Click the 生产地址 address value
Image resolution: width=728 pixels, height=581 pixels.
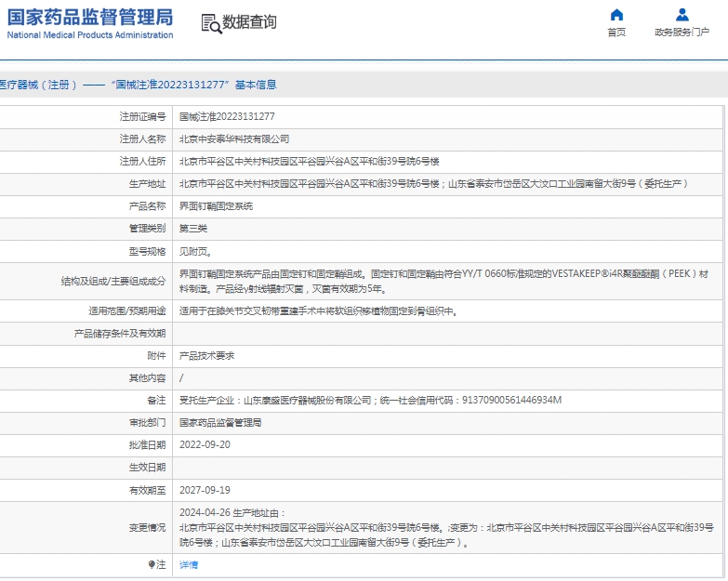pos(434,183)
